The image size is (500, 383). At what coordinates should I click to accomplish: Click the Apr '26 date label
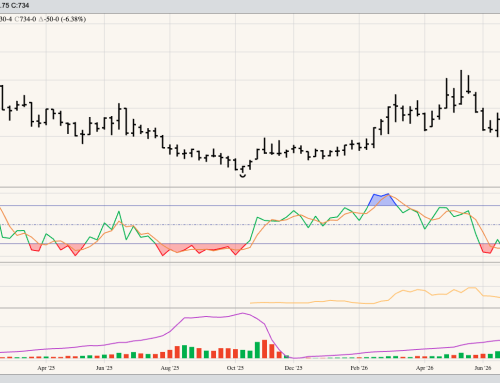click(425, 368)
